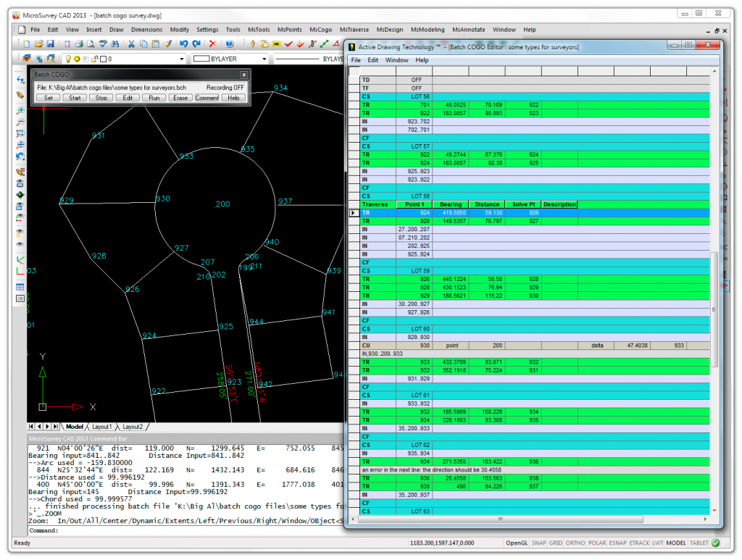Screen dimensions: 742x560
Task: Use the Spell Check toolbar icon
Action: (101, 44)
